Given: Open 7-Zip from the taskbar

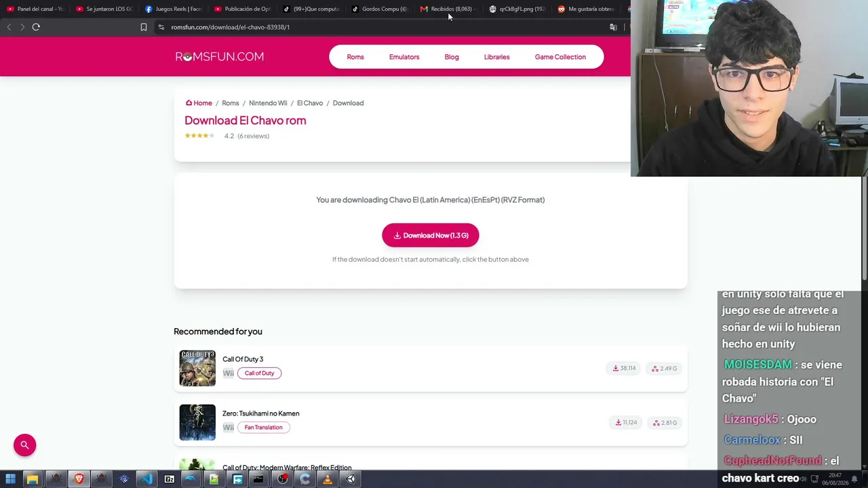Looking at the screenshot, I should click(170, 479).
